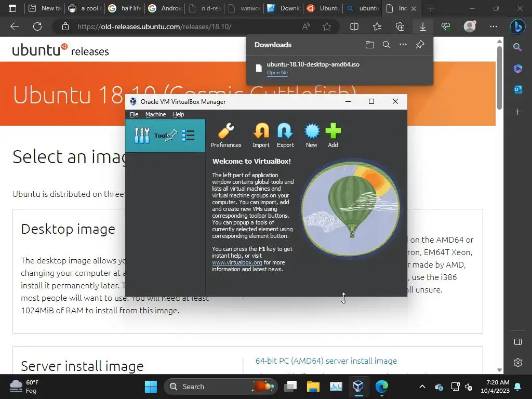The width and height of the screenshot is (532, 399).
Task: Open the 64-bit PC (AMD64) server install image link
Action: 326,361
